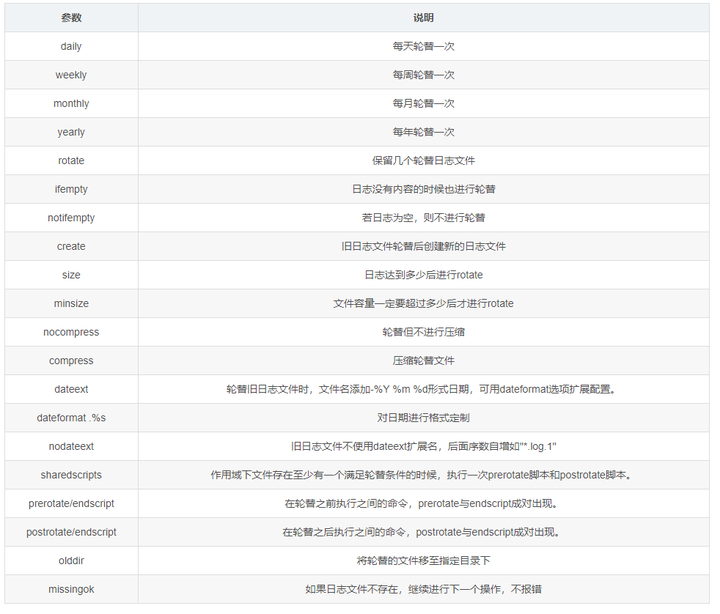720x614 pixels.
Task: Select the dateformat .%s parameter cell
Action: pos(71,418)
